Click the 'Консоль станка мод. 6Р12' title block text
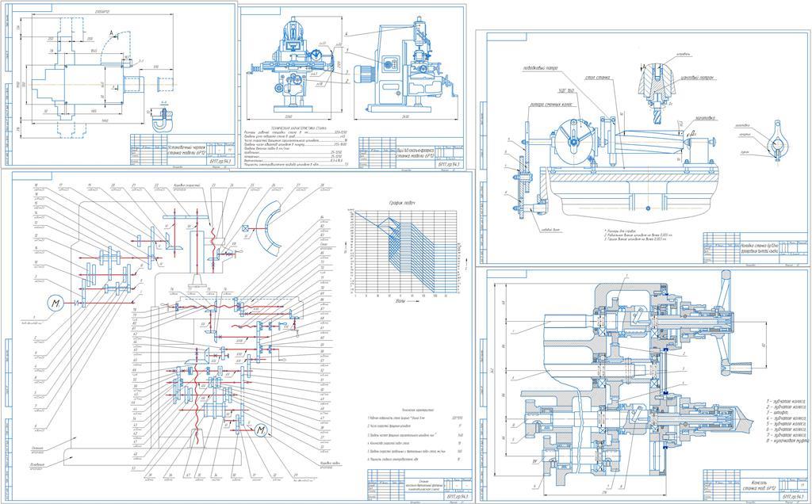This screenshot has width=812, height=504. [760, 485]
